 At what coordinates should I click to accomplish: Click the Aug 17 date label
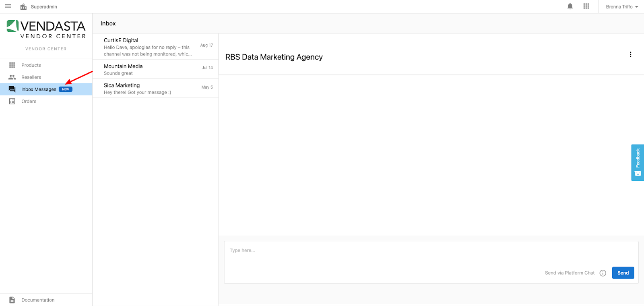[x=206, y=45]
